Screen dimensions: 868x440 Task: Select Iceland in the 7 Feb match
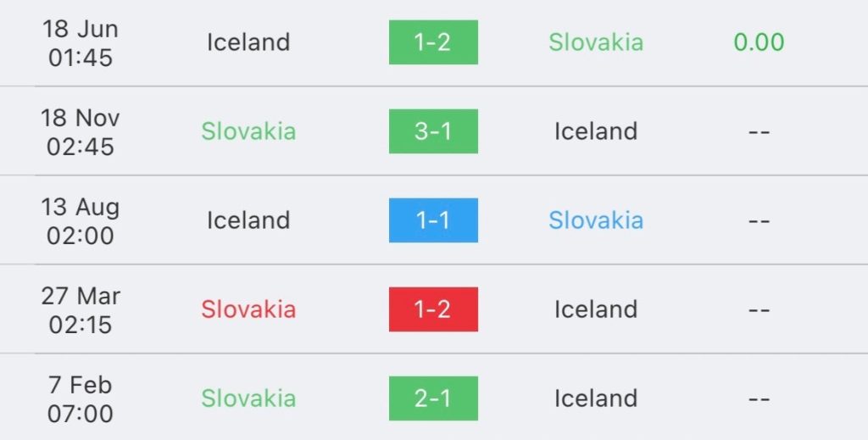[x=595, y=398]
